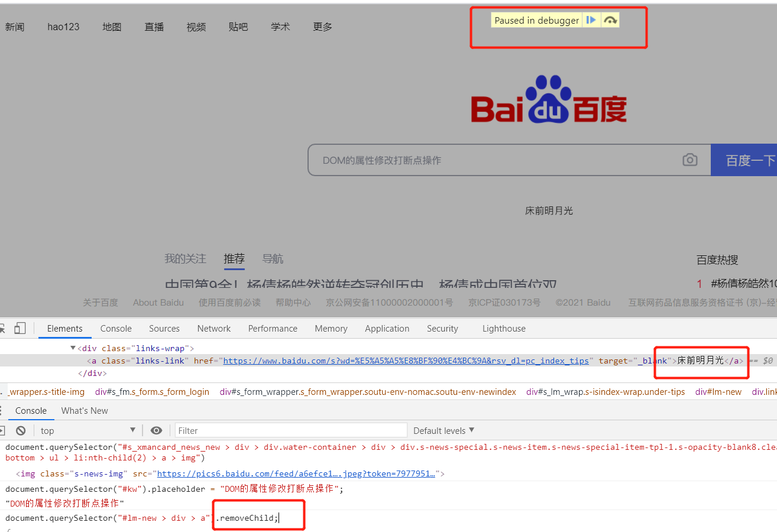777x532 pixels.
Task: Click the 床前明月光 link on page
Action: tap(549, 210)
